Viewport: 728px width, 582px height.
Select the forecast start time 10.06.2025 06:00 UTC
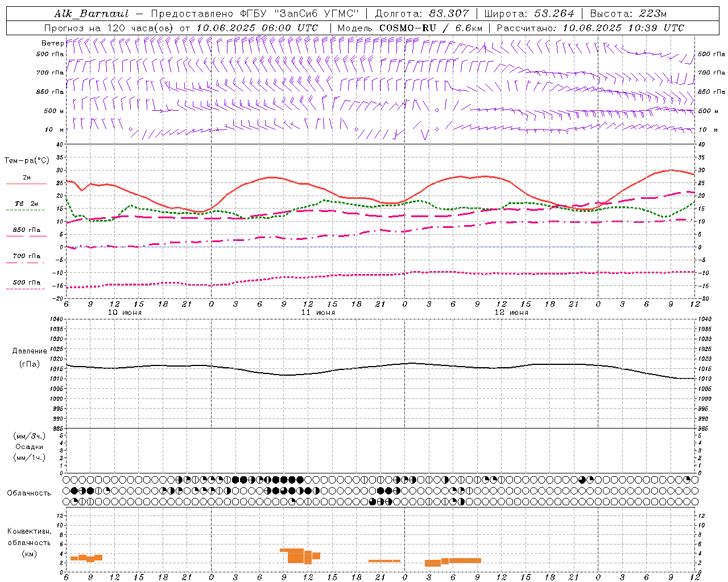pyautogui.click(x=257, y=28)
